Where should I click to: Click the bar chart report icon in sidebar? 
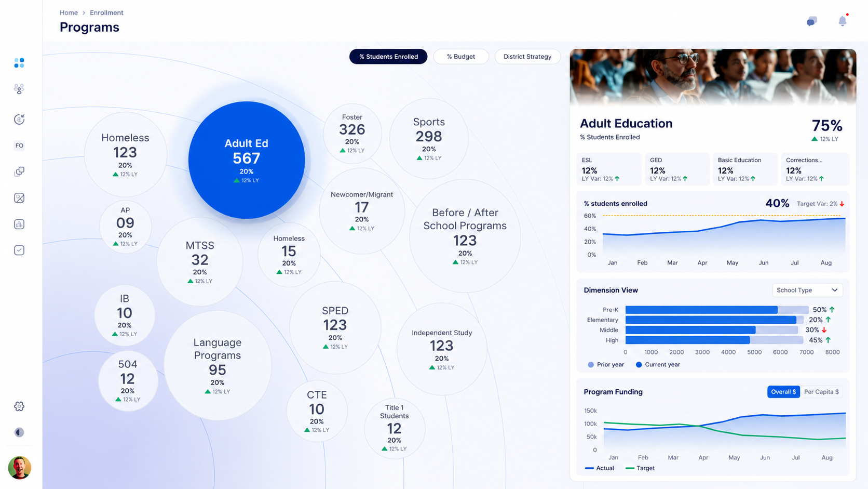(x=19, y=224)
